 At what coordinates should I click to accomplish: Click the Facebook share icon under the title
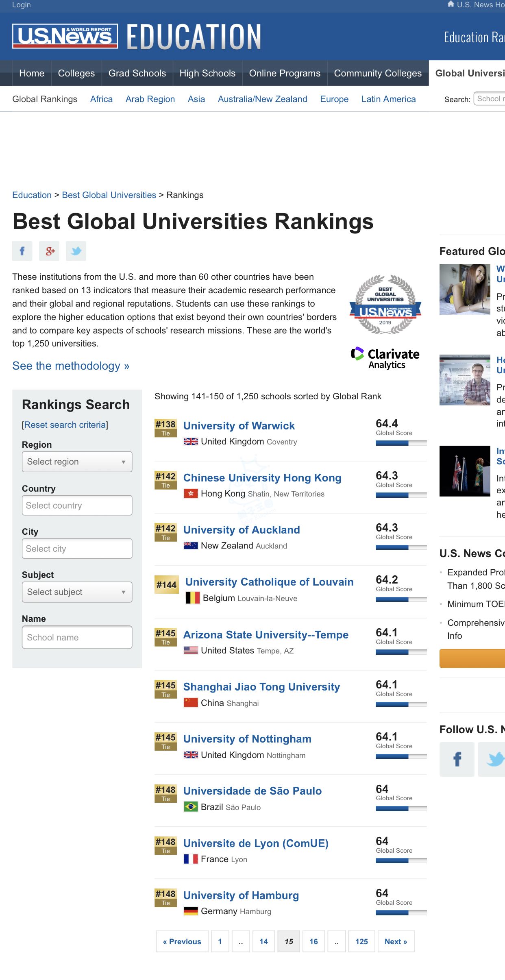click(22, 251)
